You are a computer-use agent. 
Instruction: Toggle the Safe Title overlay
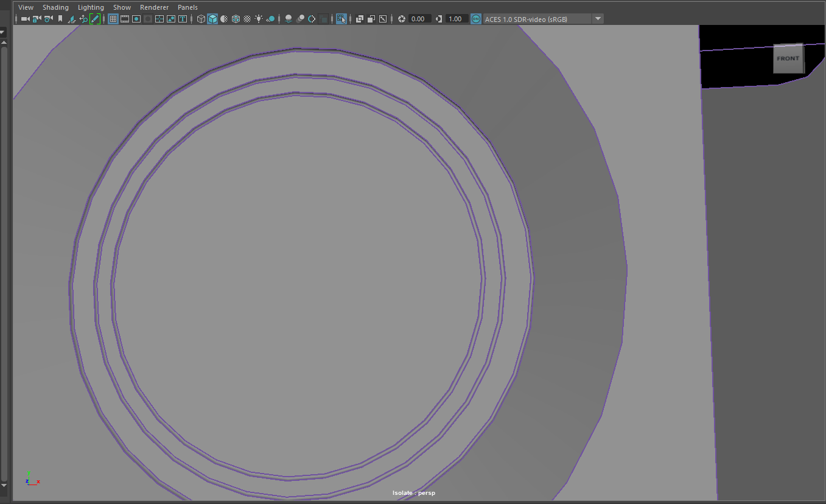pos(182,19)
